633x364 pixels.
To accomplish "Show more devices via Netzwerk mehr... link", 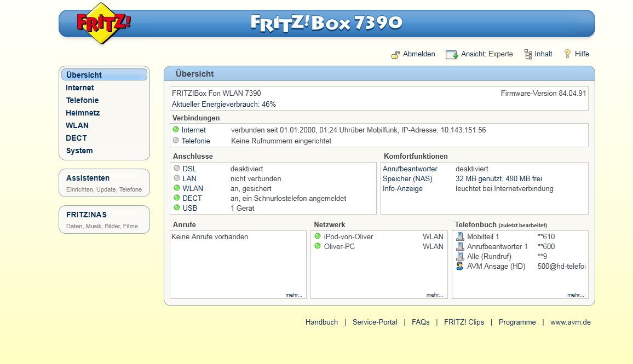I will 435,295.
